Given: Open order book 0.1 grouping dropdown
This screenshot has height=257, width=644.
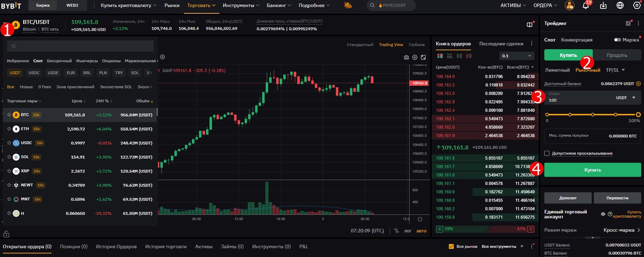Looking at the screenshot, I should (x=517, y=56).
